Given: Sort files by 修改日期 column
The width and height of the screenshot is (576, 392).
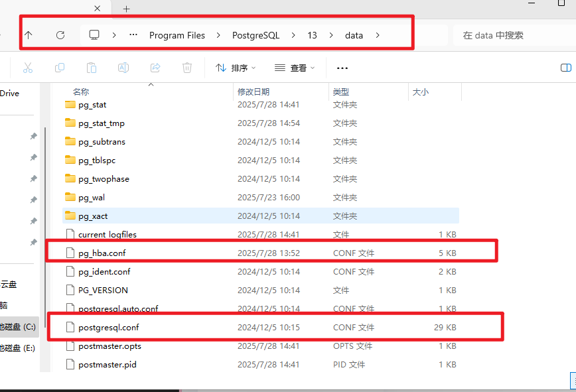Looking at the screenshot, I should click(x=255, y=92).
